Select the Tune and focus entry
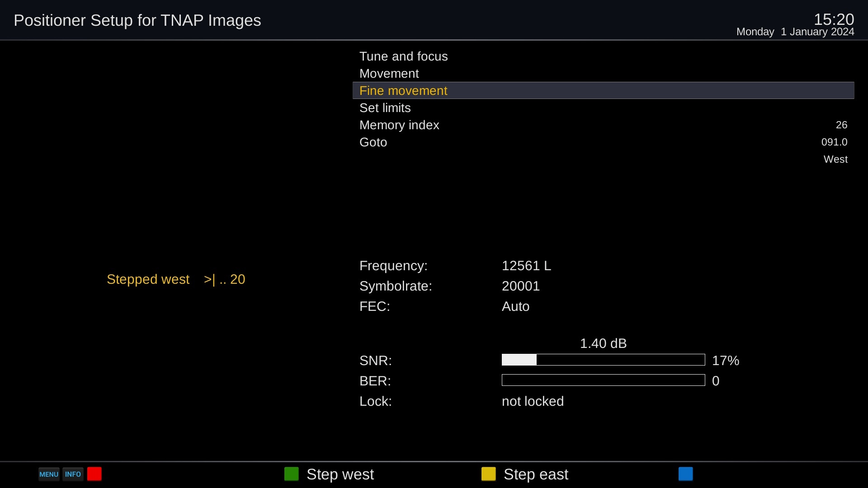868x488 pixels. pos(604,56)
